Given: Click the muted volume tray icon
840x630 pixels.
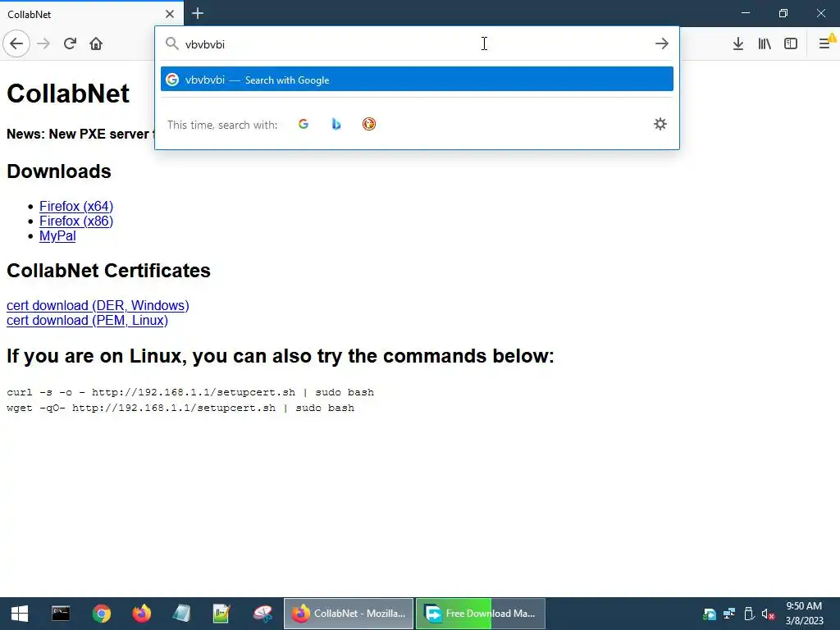Looking at the screenshot, I should coord(768,614).
